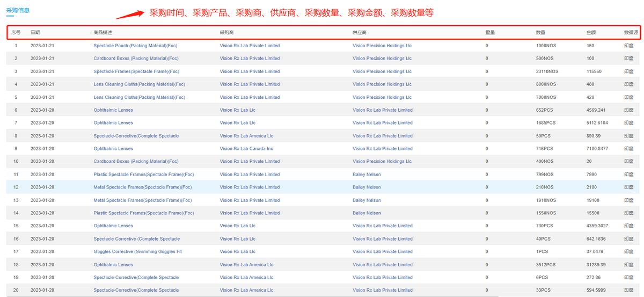Click the 商品描述 column header

[103, 33]
